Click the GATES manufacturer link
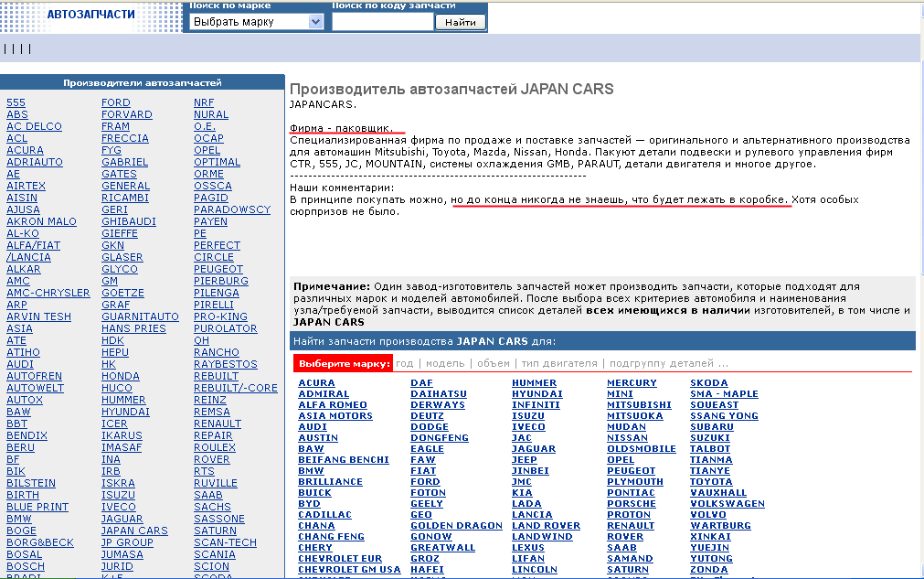 pyautogui.click(x=119, y=174)
